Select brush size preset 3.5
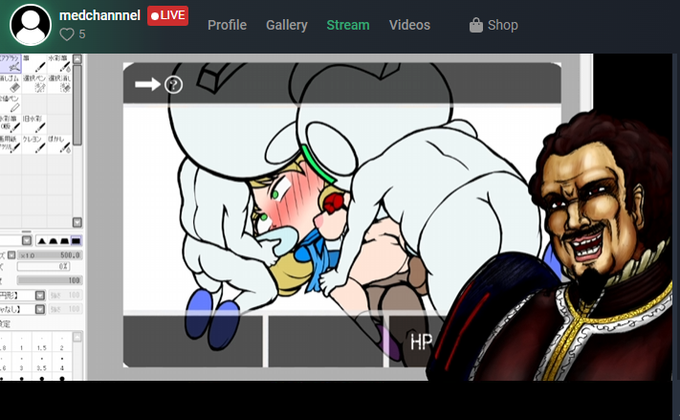 pyautogui.click(x=42, y=363)
